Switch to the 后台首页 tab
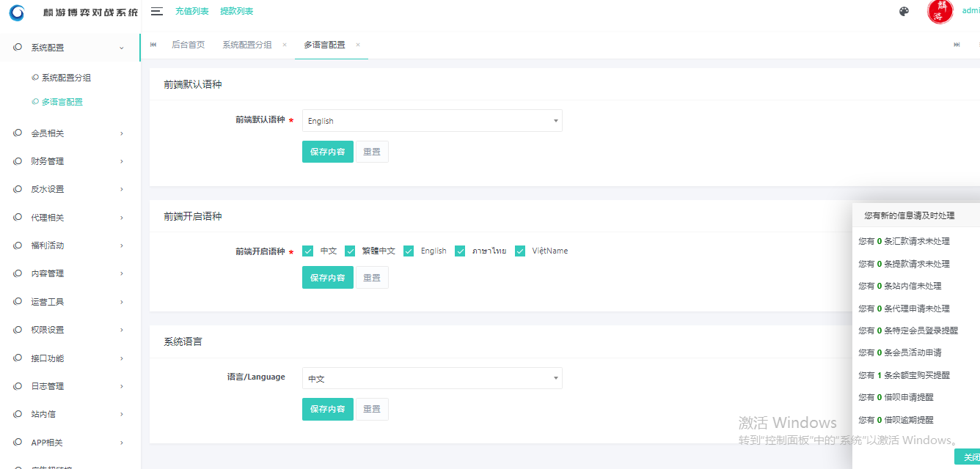The width and height of the screenshot is (980, 469). point(188,45)
